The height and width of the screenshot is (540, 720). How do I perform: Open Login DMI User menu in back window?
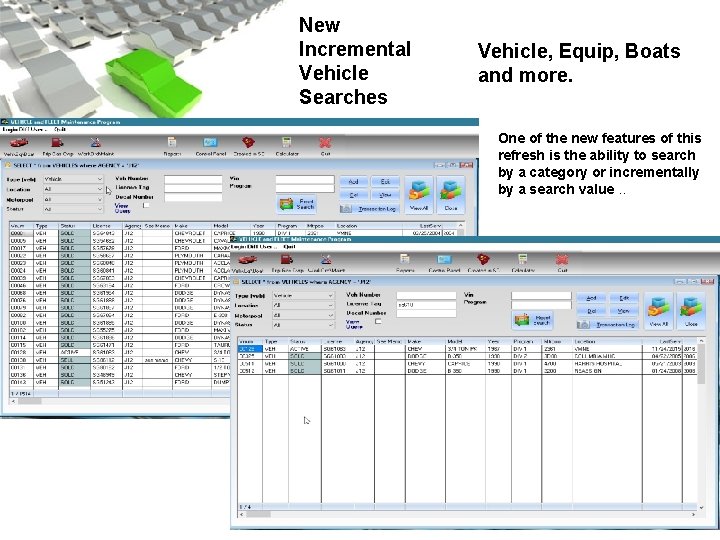[24, 129]
